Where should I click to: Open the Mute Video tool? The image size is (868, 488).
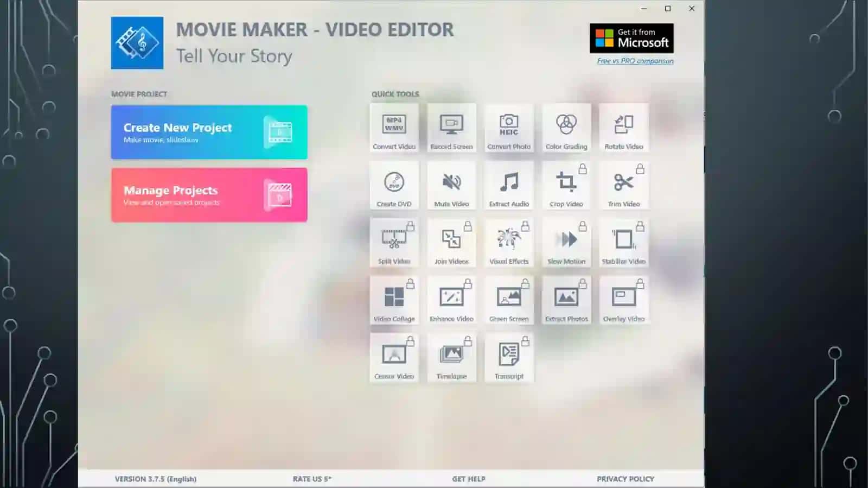pos(451,186)
